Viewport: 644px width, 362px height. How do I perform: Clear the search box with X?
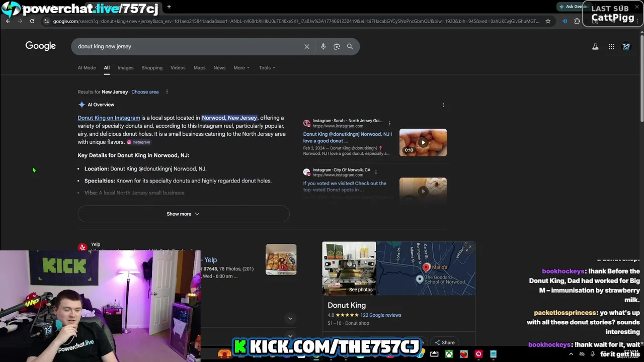pyautogui.click(x=307, y=46)
